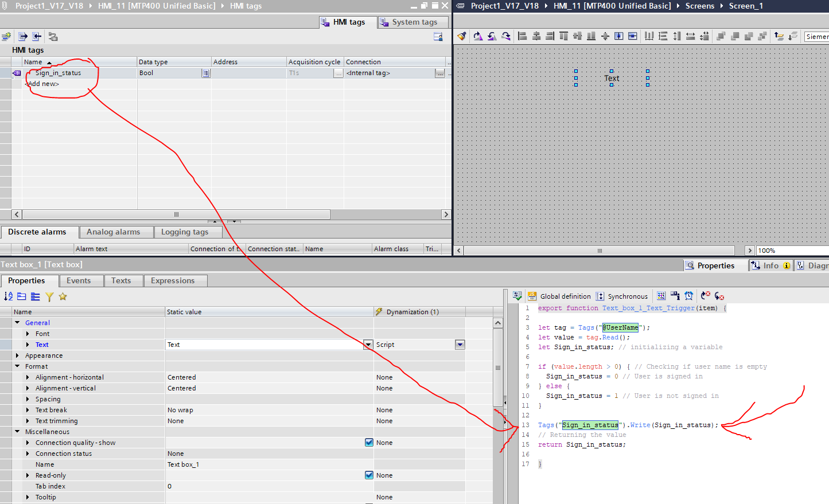Click the Global definition button

click(559, 296)
